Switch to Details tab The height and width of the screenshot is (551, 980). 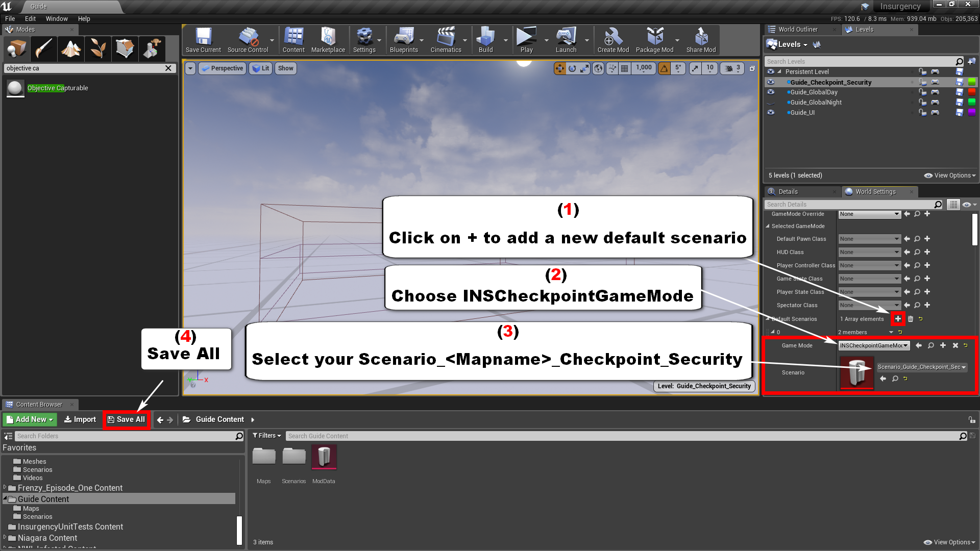click(788, 192)
